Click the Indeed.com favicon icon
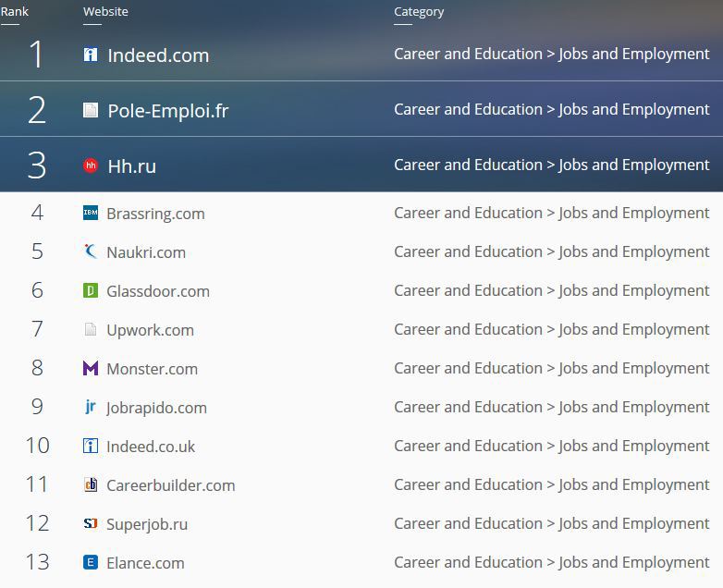Viewport: 723px width, 588px height. tap(91, 55)
